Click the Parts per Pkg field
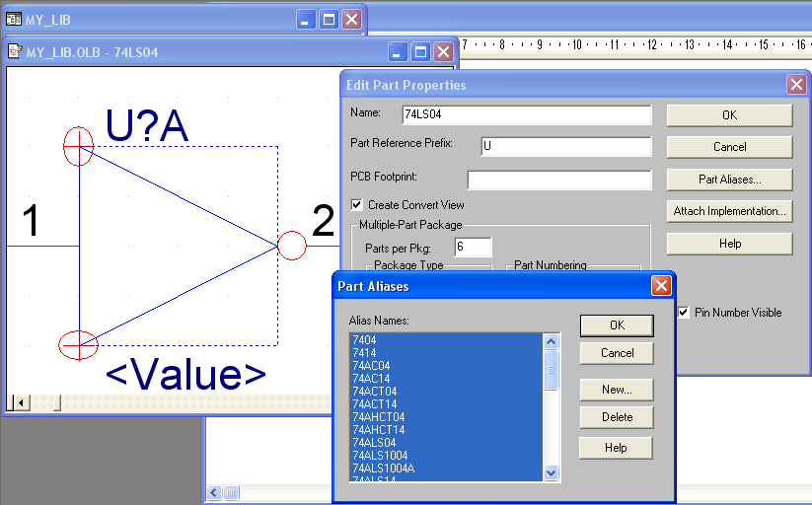 pos(473,247)
